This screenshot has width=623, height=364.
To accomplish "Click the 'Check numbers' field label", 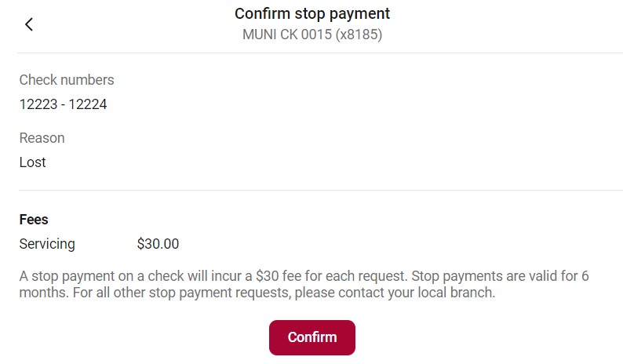I will (67, 79).
